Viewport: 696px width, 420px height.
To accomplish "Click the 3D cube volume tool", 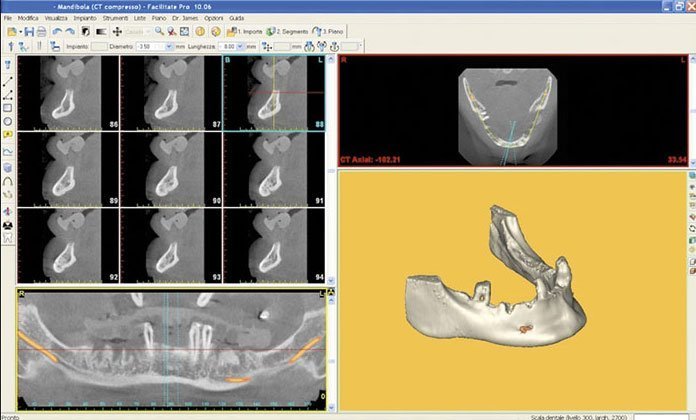I will (x=8, y=168).
